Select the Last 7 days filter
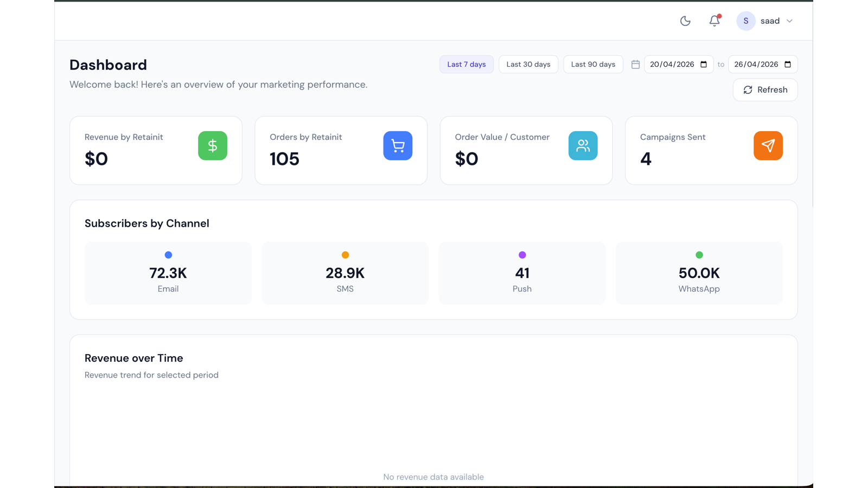The image size is (868, 488). pyautogui.click(x=467, y=64)
